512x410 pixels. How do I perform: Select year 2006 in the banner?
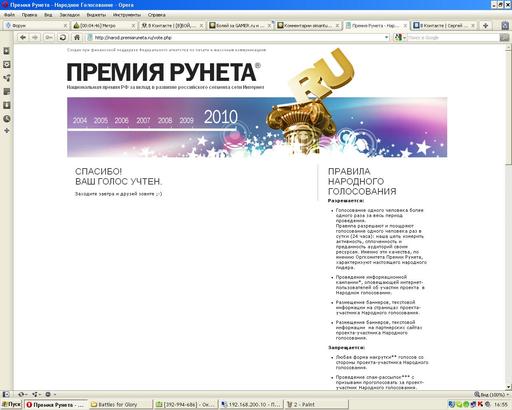(121, 120)
